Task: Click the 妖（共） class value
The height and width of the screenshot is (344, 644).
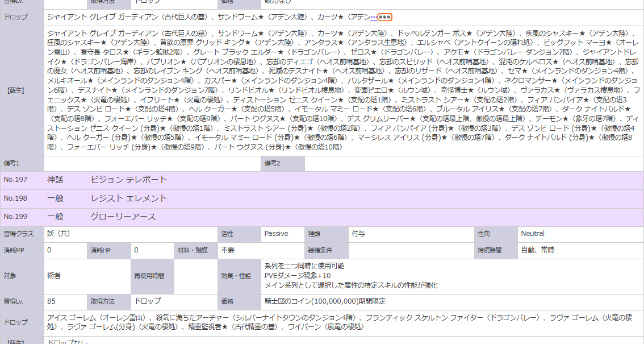Action: 58,234
